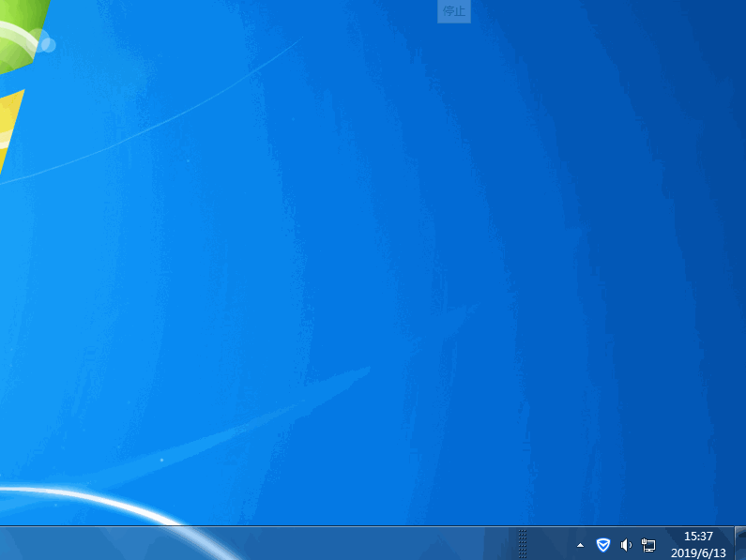Open the blue shield security tray icon

[x=602, y=545]
